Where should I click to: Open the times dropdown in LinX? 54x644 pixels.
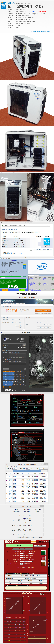pos(45,468)
